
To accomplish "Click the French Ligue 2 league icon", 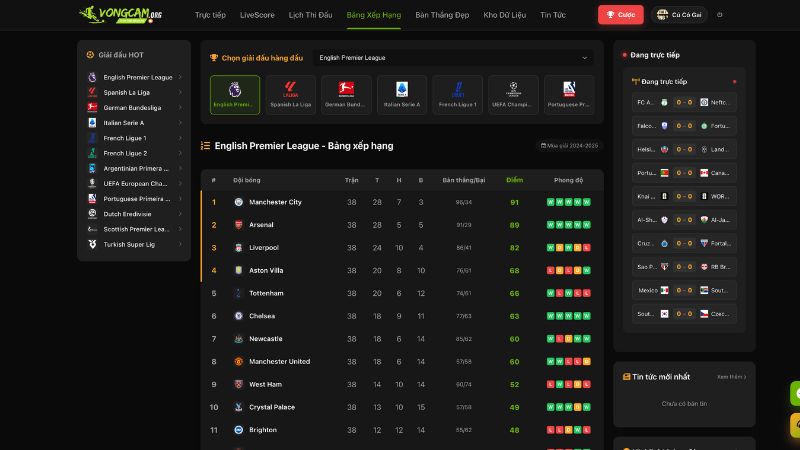I will click(x=92, y=153).
